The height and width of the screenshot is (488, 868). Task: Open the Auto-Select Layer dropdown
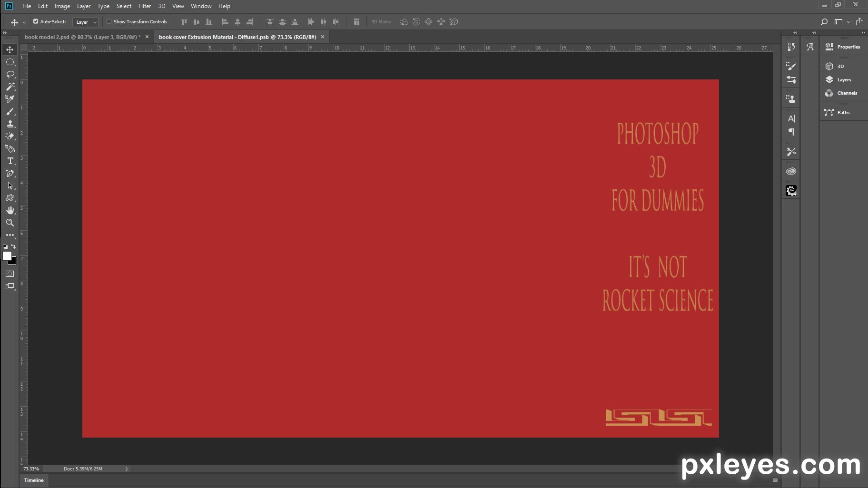click(x=86, y=22)
